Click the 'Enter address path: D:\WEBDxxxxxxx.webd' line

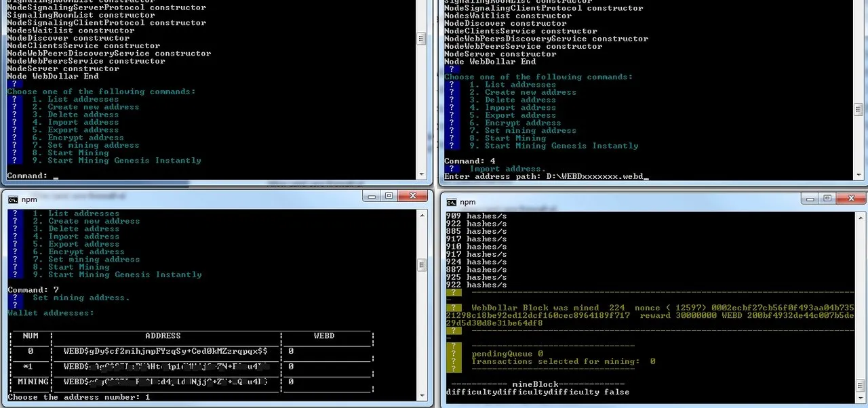point(547,176)
